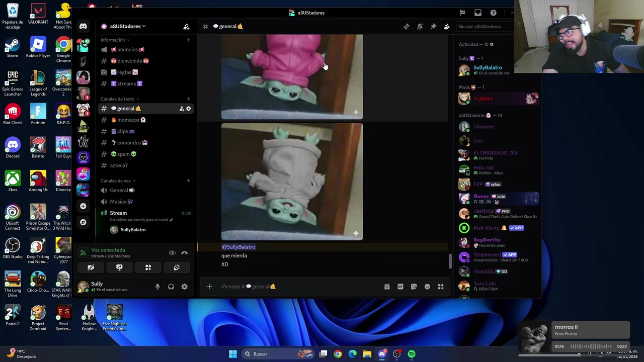Image resolution: width=644 pixels, height=362 pixels.
Task: Open the azteca7 channel
Action: coord(145,165)
